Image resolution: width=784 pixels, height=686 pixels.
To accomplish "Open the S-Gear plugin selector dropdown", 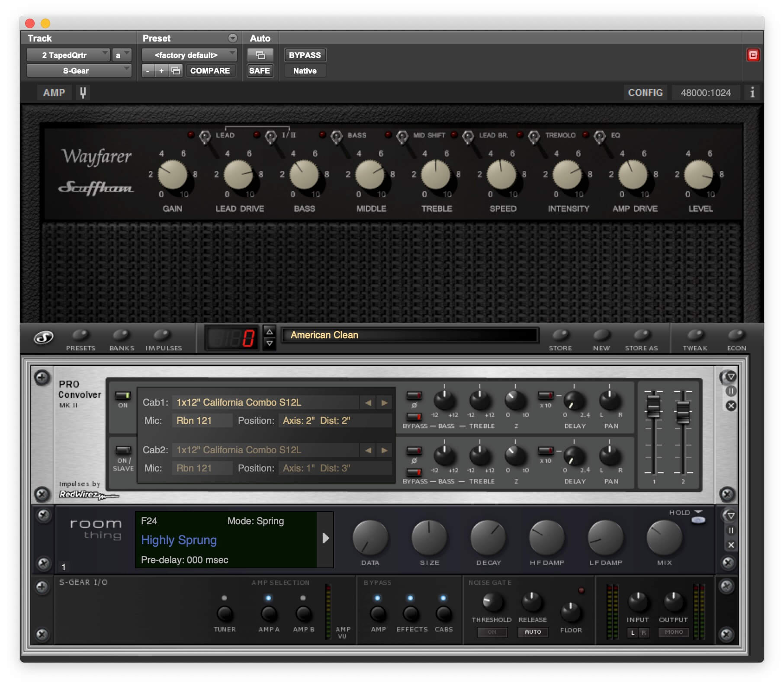I will click(79, 71).
